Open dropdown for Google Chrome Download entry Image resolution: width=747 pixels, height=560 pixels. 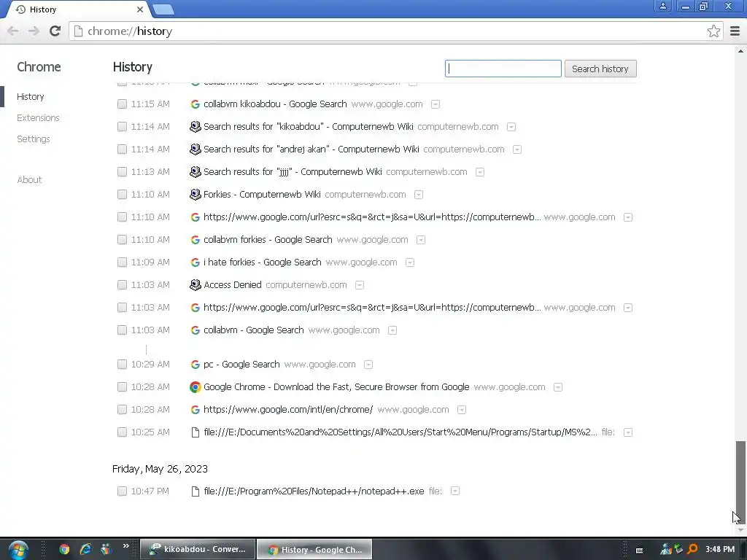click(x=558, y=388)
